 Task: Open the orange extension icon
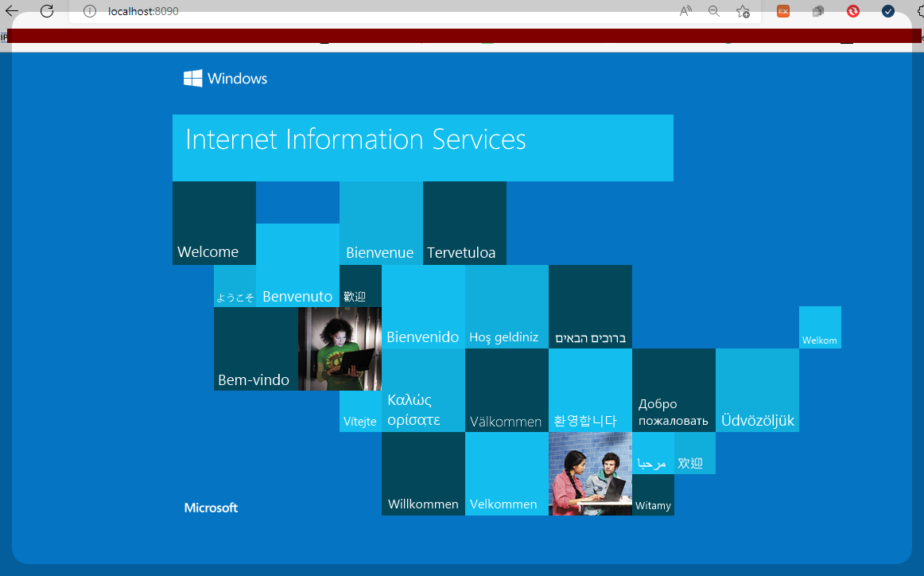pos(783,11)
